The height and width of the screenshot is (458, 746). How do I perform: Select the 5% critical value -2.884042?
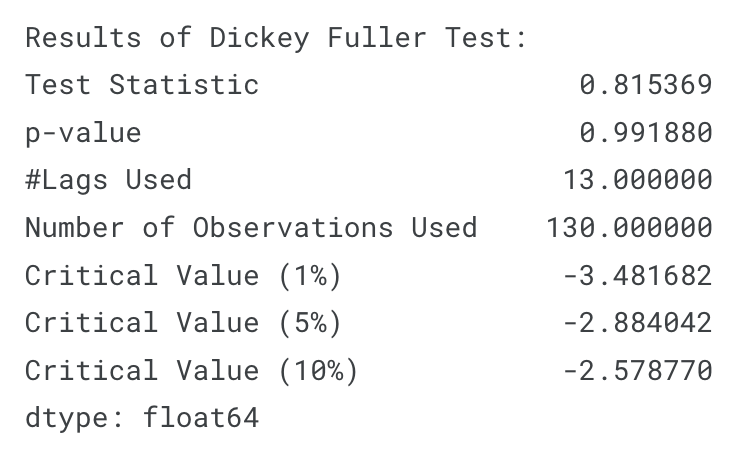pyautogui.click(x=638, y=323)
